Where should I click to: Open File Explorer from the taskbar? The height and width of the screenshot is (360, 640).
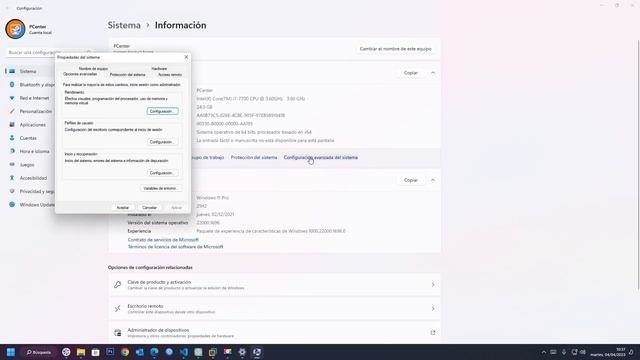pyautogui.click(x=81, y=352)
